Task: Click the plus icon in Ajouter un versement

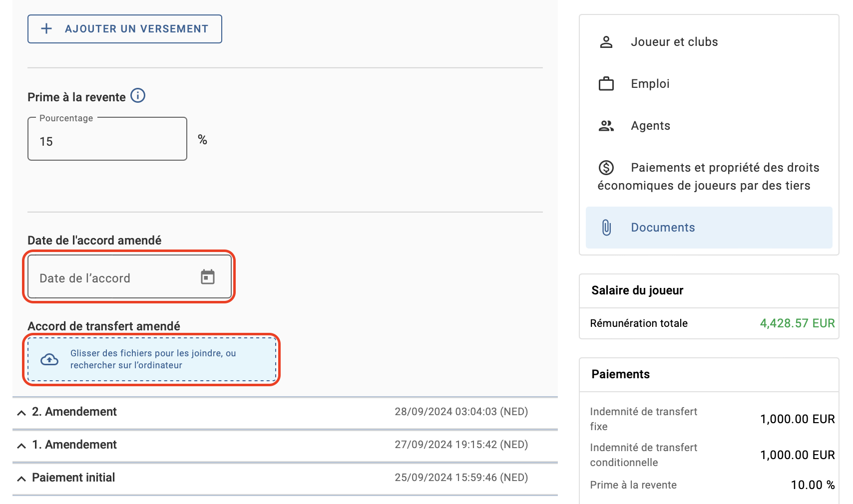Action: point(46,29)
